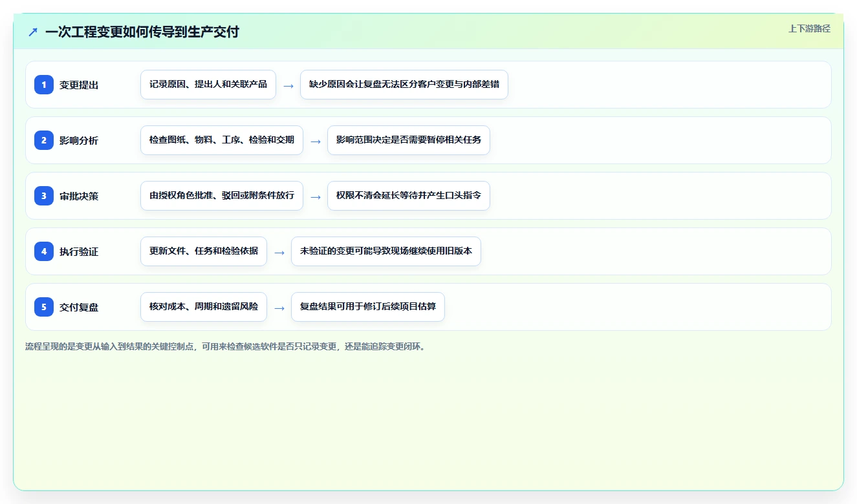Click the box 权限不清会延长等待并产生口头指令

point(409,196)
